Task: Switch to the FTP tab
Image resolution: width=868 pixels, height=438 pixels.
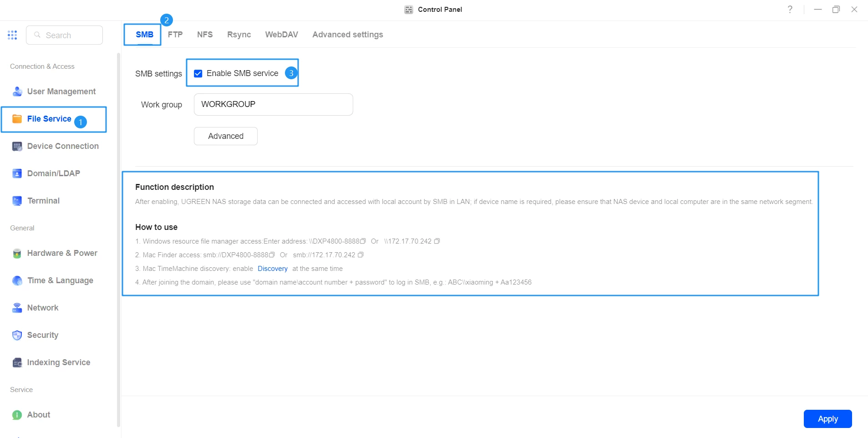Action: tap(175, 35)
